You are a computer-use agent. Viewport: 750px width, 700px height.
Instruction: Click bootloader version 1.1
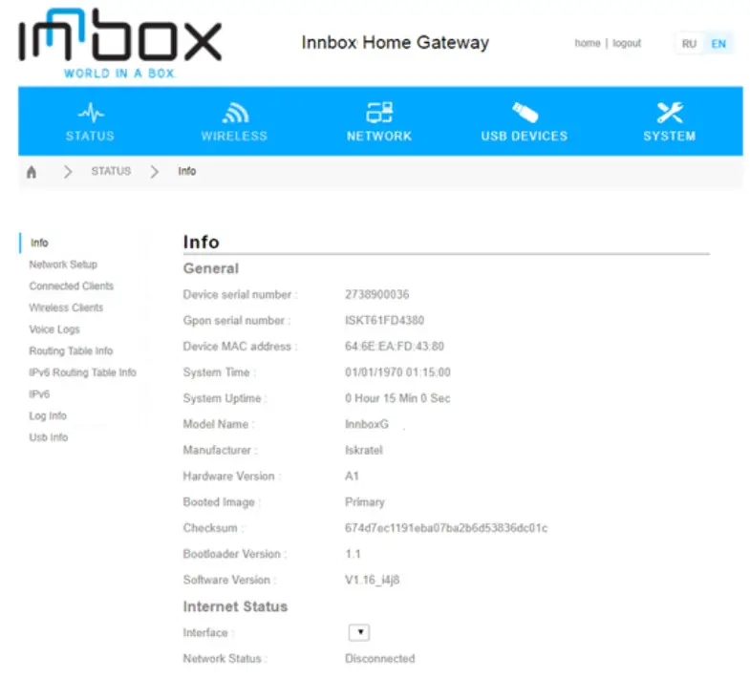[x=353, y=554]
